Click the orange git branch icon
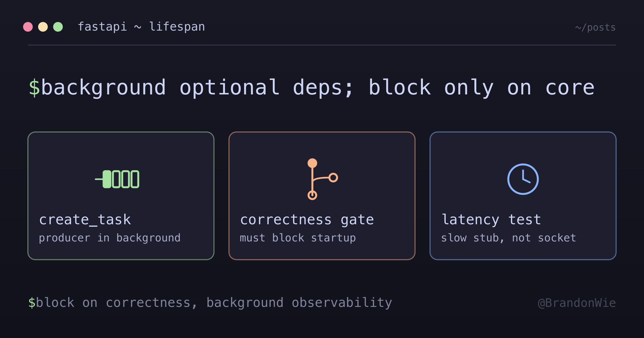The image size is (644, 338). (x=322, y=179)
